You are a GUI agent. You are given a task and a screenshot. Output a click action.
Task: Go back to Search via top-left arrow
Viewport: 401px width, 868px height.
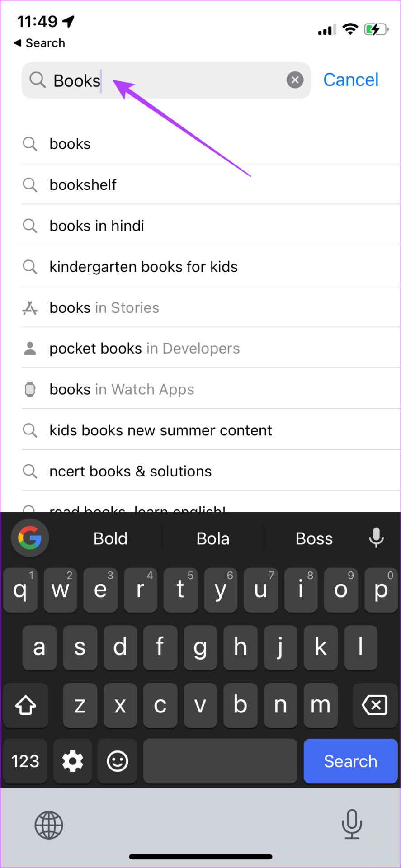[x=39, y=43]
